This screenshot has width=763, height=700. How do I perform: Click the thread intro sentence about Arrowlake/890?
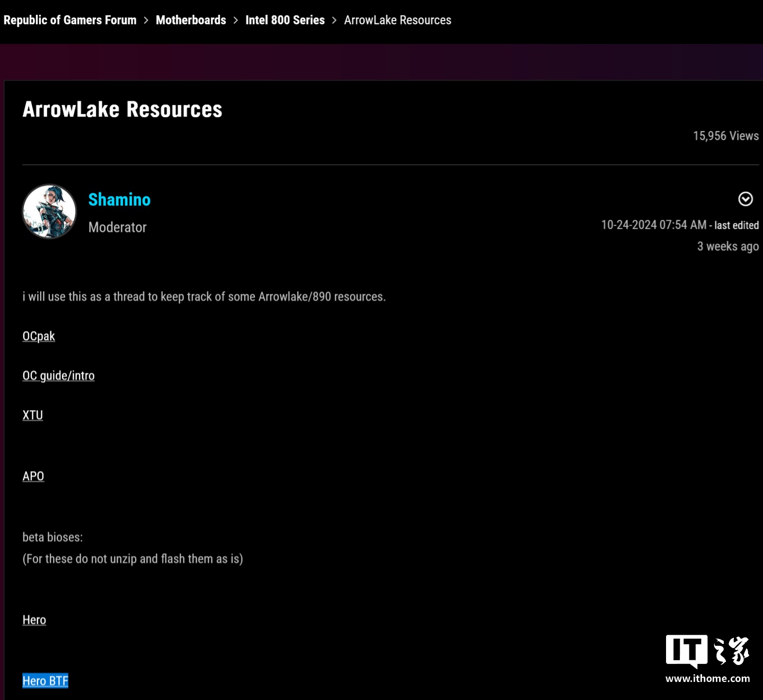tap(204, 297)
